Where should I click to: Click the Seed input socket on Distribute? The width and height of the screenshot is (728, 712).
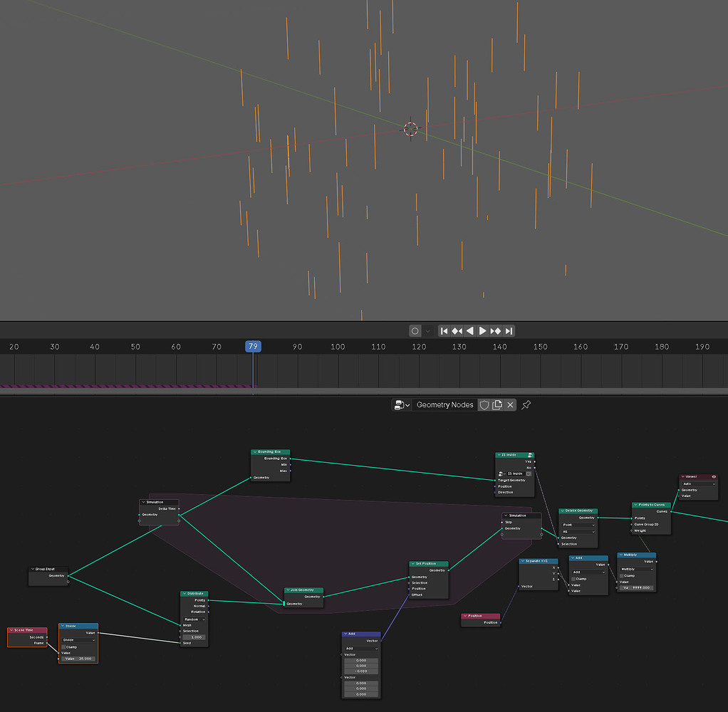click(180, 644)
